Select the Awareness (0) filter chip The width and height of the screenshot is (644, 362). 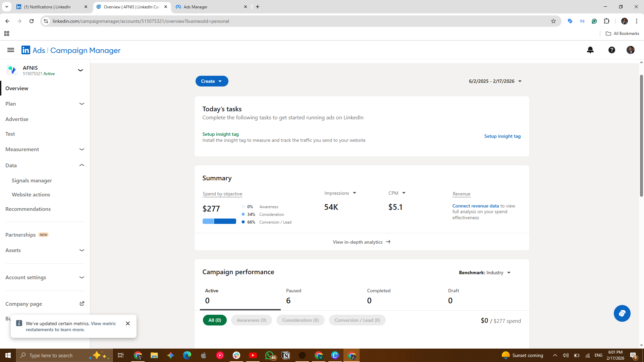[x=252, y=320]
